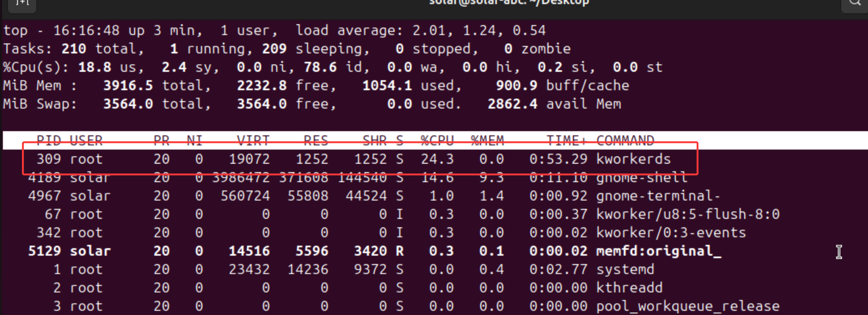
Task: Click the VIRT column header
Action: (x=253, y=141)
